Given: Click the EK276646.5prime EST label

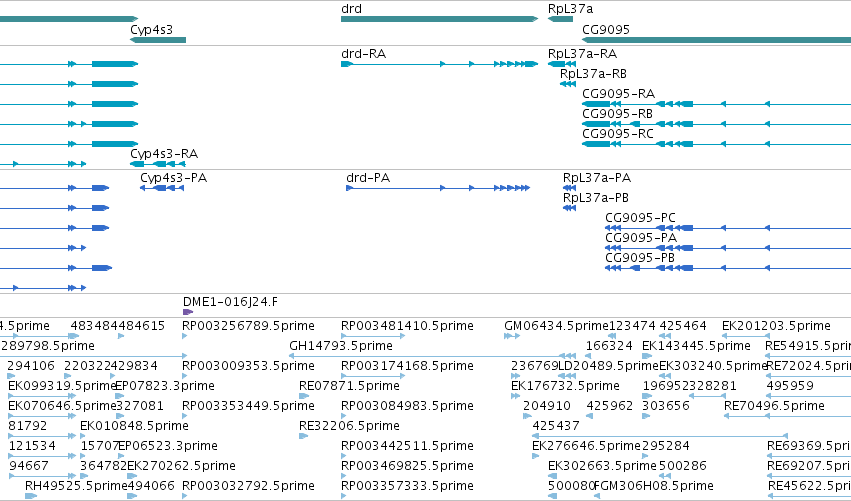Looking at the screenshot, I should (586, 446).
